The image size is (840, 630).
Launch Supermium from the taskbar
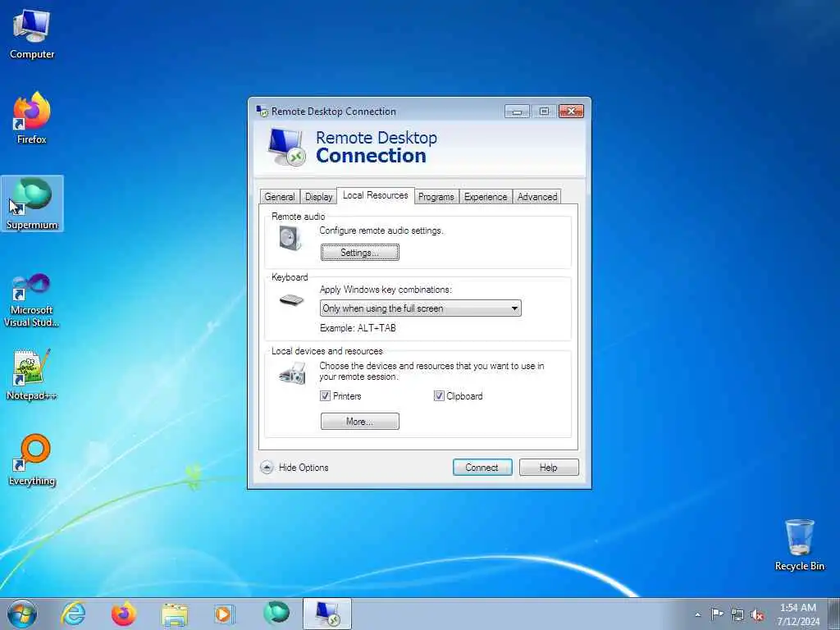tap(276, 614)
